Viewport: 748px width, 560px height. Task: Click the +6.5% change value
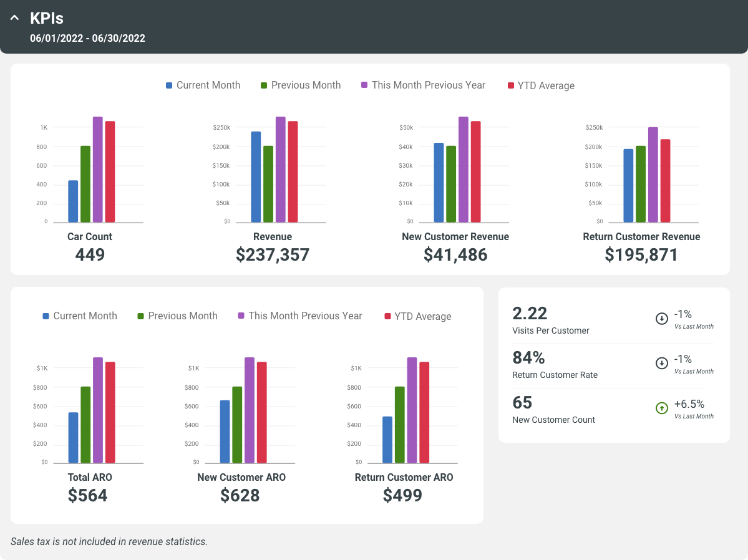click(x=689, y=404)
